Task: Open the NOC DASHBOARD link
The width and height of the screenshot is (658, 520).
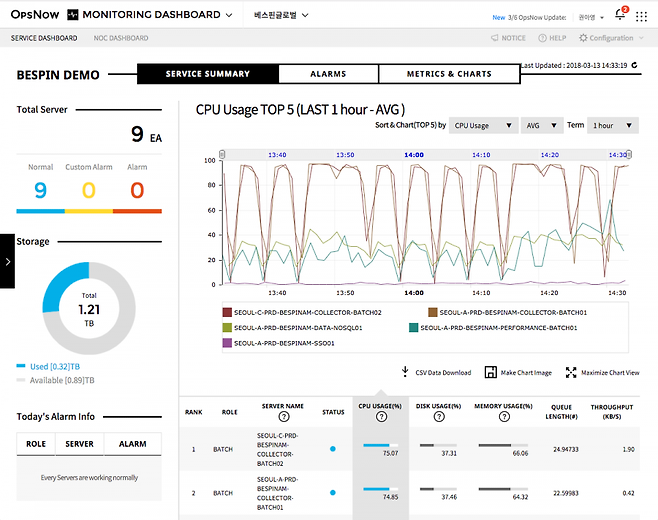Action: pyautogui.click(x=123, y=38)
